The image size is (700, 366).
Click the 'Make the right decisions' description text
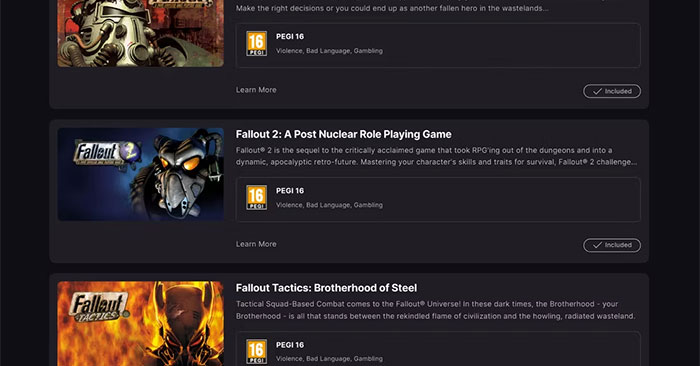[392, 8]
